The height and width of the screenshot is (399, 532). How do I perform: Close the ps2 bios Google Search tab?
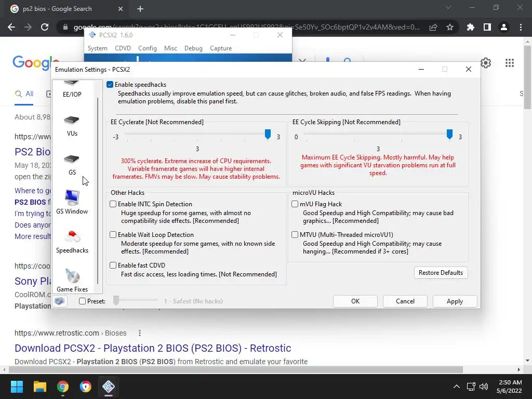click(x=121, y=9)
